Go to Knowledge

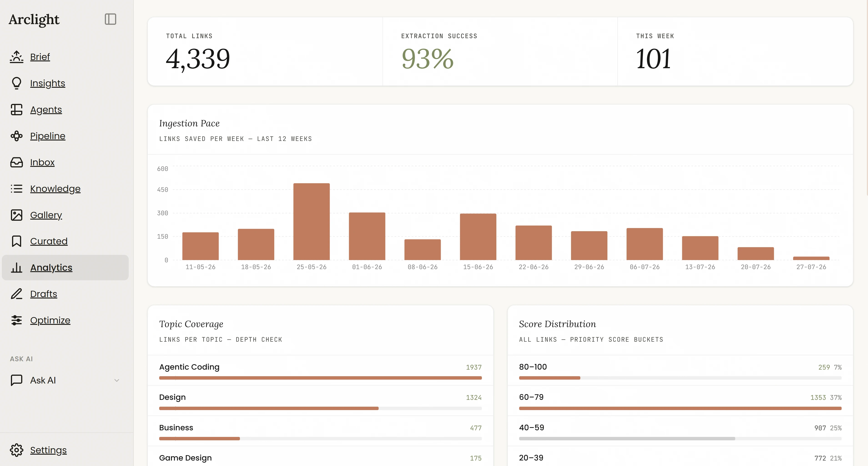click(x=55, y=188)
